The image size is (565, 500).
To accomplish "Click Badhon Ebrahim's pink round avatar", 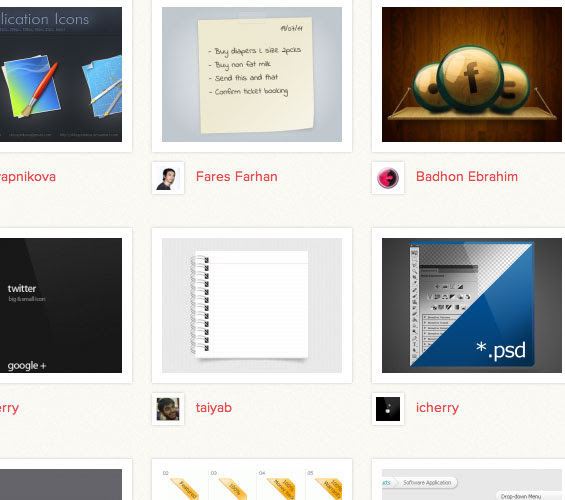I will [x=388, y=178].
